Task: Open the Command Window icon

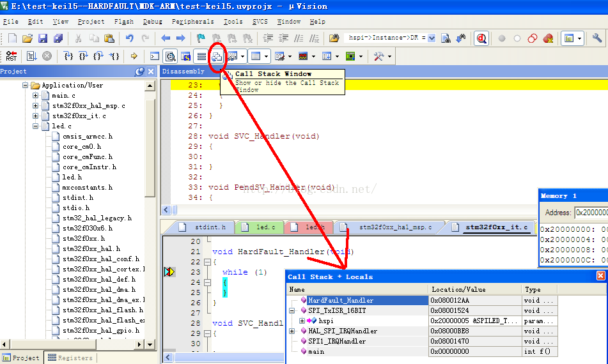Action: point(154,57)
